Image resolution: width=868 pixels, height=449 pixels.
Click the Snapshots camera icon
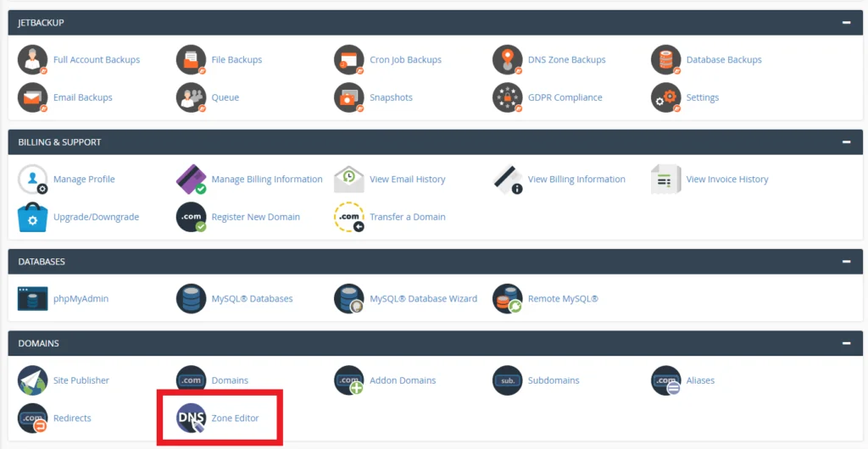click(349, 97)
